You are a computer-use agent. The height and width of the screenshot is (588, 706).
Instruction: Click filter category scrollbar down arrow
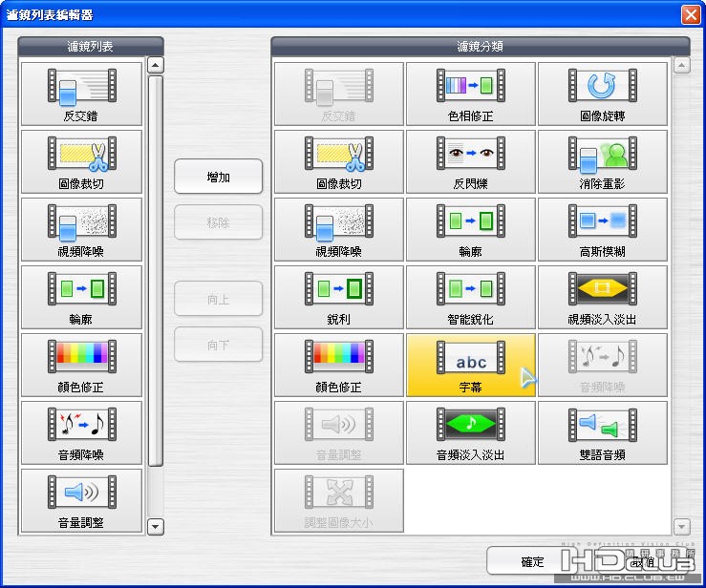pos(682,526)
